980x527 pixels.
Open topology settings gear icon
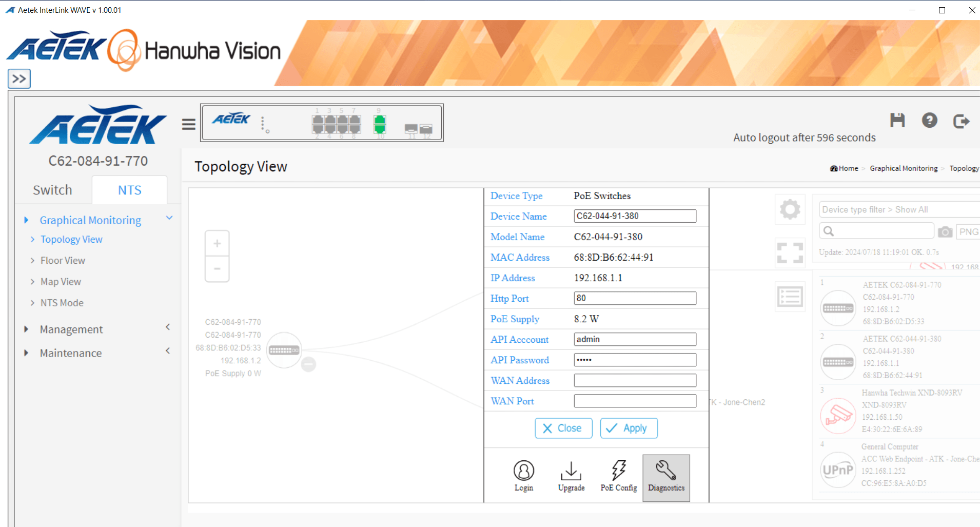coord(790,209)
